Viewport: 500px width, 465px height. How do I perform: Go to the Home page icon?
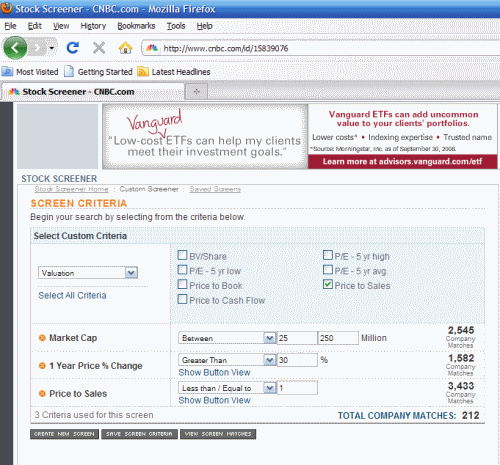click(125, 48)
